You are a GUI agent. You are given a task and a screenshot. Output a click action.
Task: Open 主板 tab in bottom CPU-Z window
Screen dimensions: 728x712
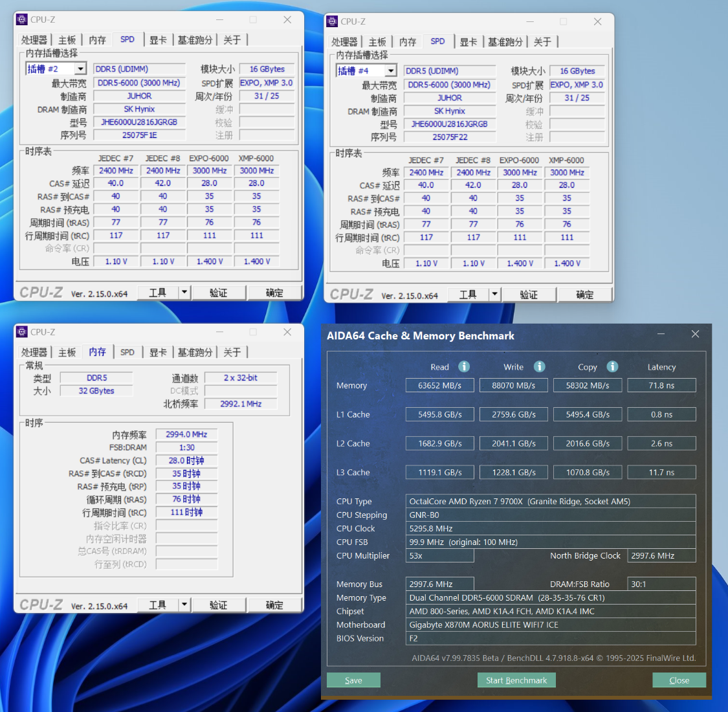coord(67,352)
